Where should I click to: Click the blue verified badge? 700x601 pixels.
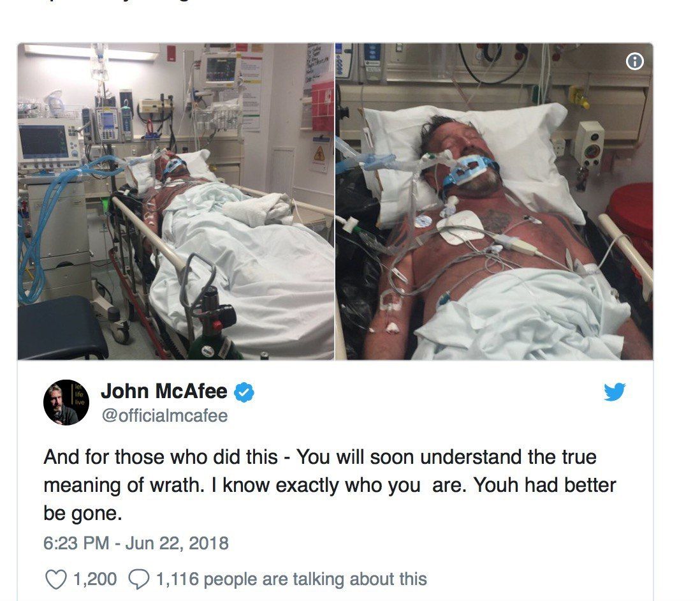pyautogui.click(x=244, y=392)
